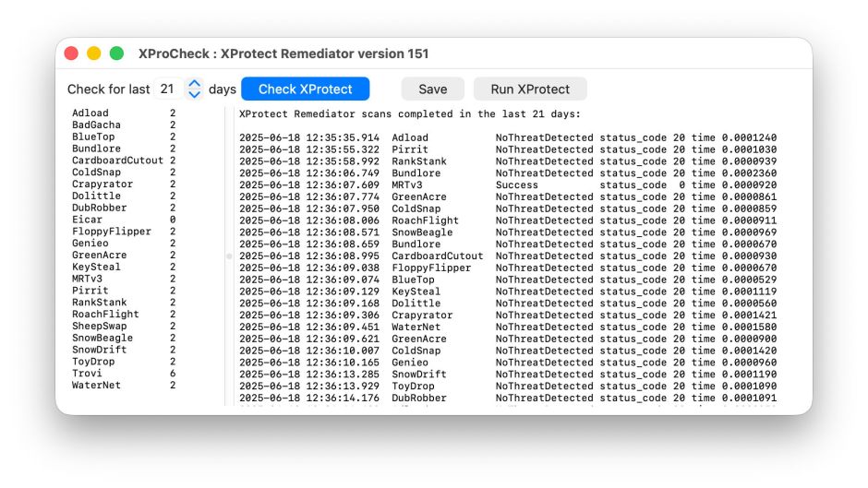Click the days stepper arrows

click(x=194, y=89)
